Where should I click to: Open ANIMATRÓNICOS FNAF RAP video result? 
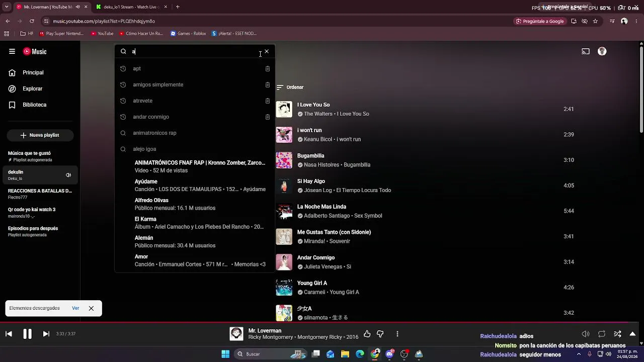pos(195,166)
